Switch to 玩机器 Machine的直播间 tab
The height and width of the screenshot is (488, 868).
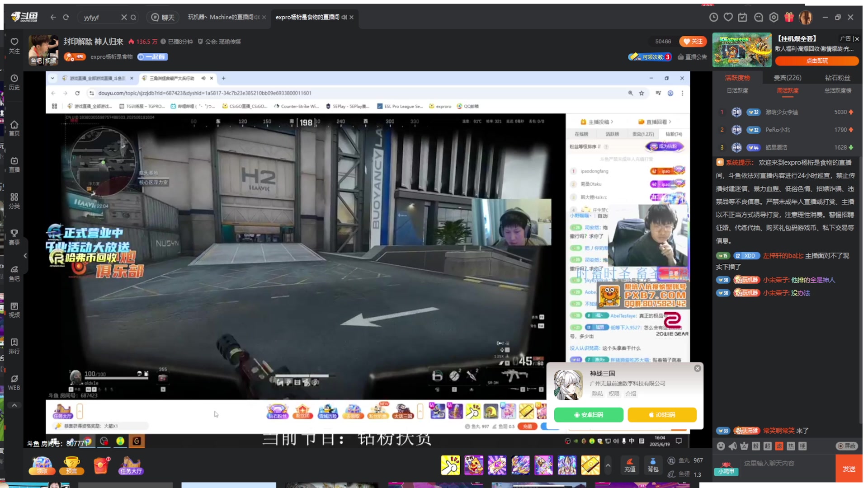[221, 17]
